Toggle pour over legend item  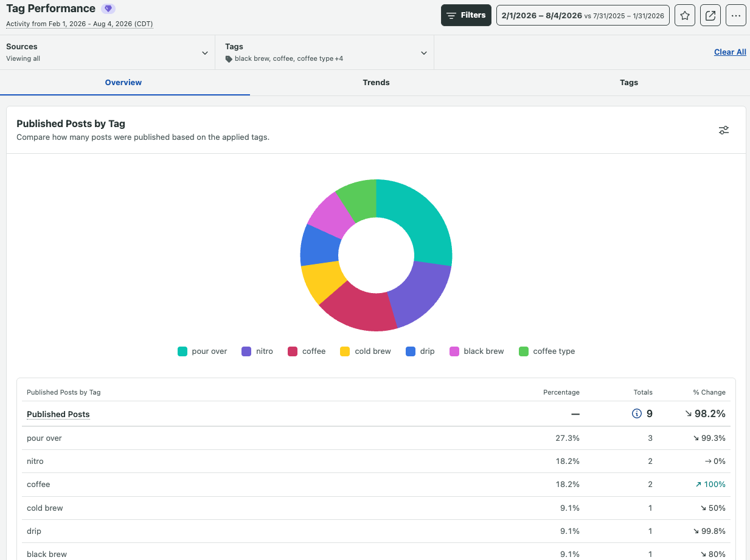pyautogui.click(x=203, y=351)
